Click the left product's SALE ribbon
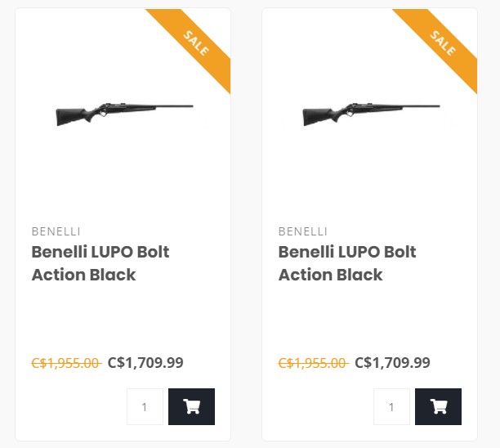 pos(197,44)
